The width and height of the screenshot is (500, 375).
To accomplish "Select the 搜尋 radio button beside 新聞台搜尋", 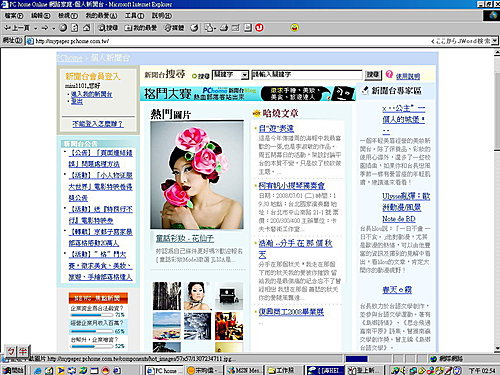I will click(x=195, y=76).
